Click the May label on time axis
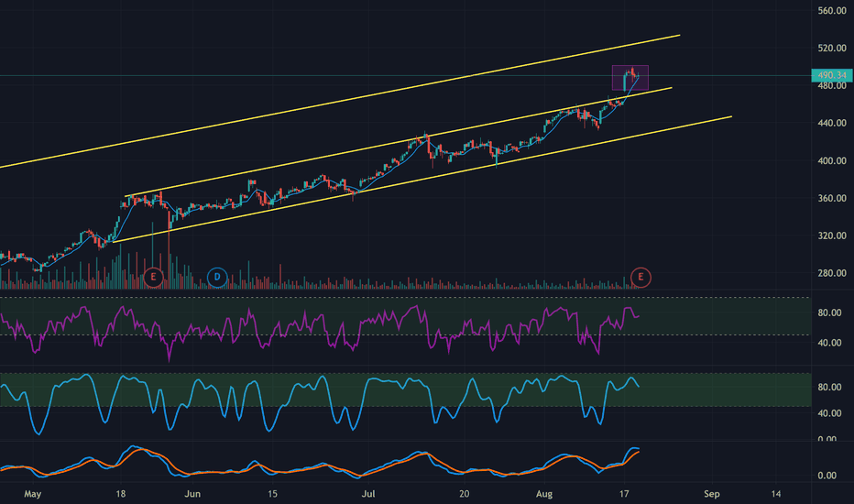 click(33, 494)
